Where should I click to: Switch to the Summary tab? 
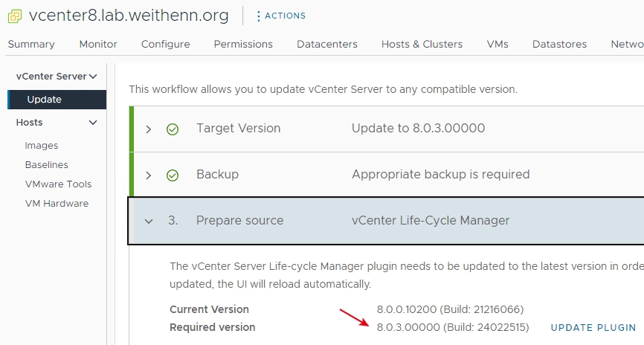pyautogui.click(x=31, y=44)
